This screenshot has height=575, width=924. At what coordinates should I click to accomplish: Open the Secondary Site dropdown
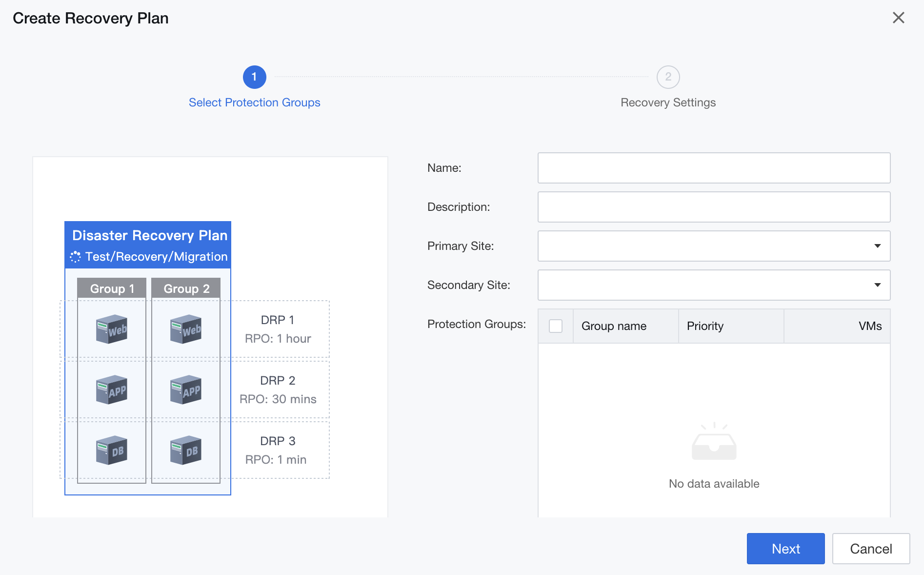[x=714, y=285]
